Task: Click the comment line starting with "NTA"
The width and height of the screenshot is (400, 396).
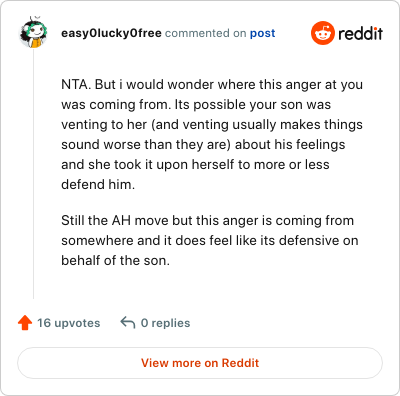Action: [212, 85]
